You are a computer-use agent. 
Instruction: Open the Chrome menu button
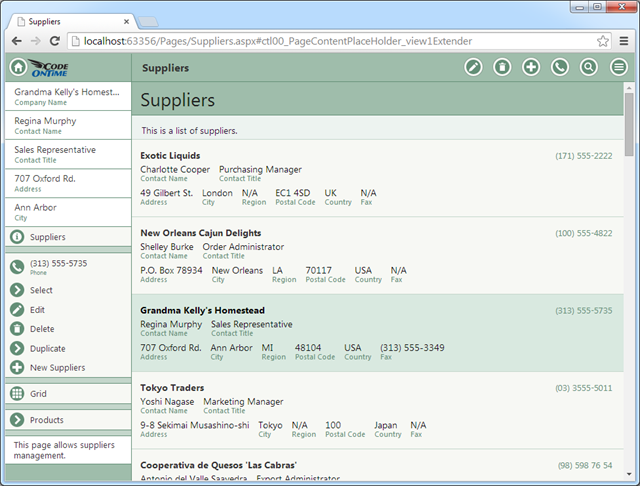pos(624,41)
